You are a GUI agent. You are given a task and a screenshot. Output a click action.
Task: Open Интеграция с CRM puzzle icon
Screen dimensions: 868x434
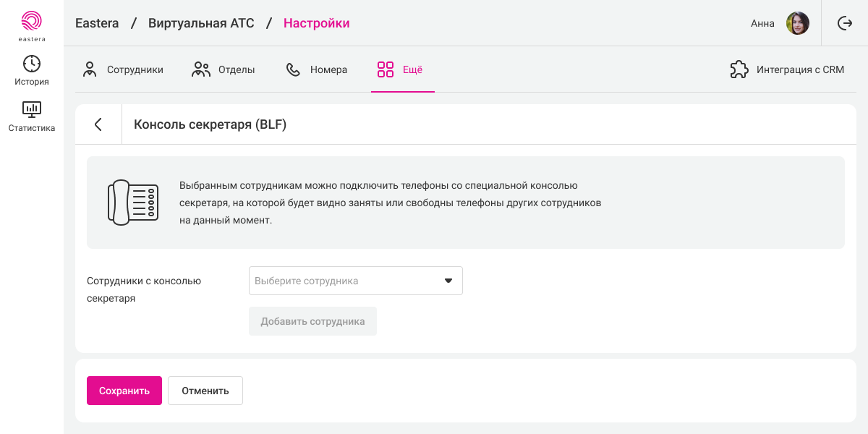739,70
